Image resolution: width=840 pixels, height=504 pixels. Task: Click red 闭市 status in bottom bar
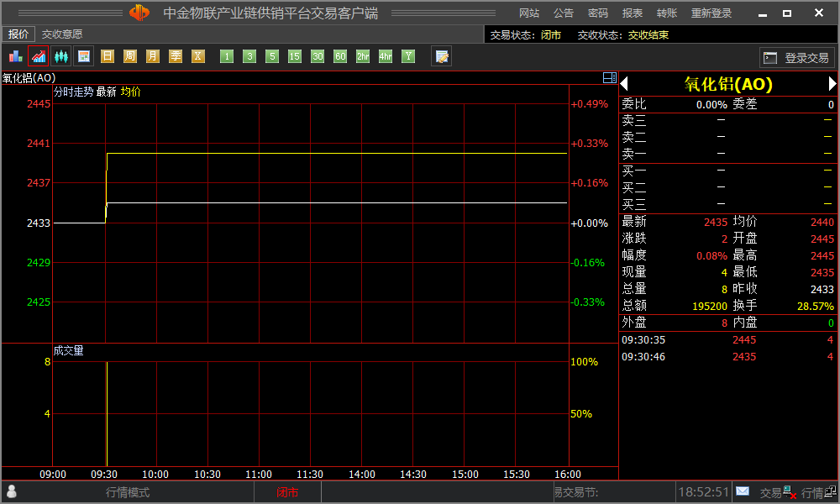click(x=287, y=492)
